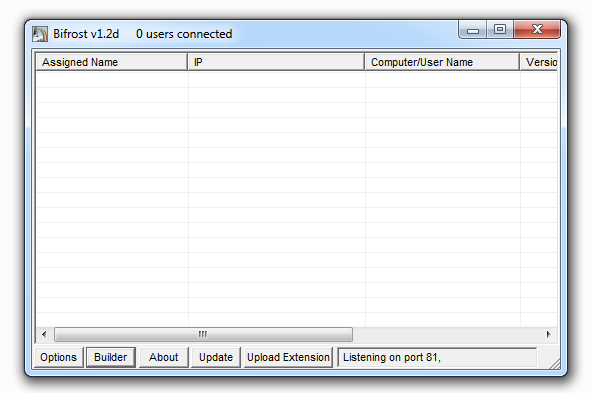Open the Builder dialog
Viewport: 592px width, 393px height.
tap(111, 357)
